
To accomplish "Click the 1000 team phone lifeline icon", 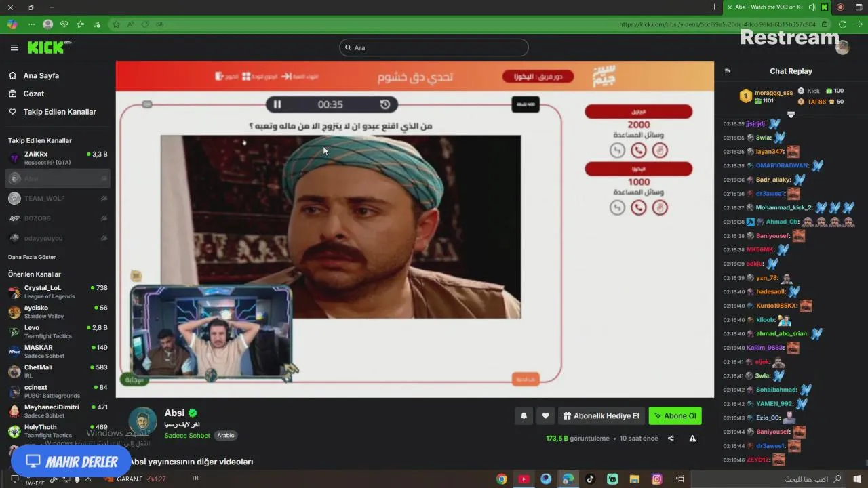I will [x=638, y=207].
